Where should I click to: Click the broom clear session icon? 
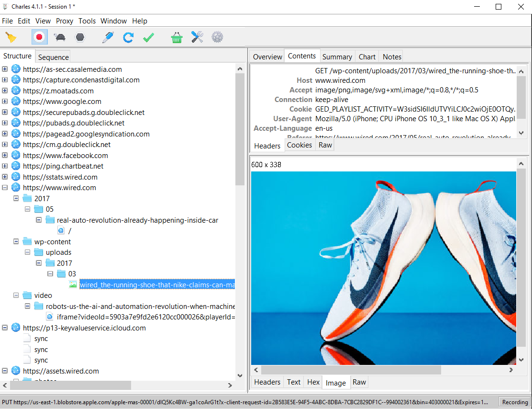(11, 37)
